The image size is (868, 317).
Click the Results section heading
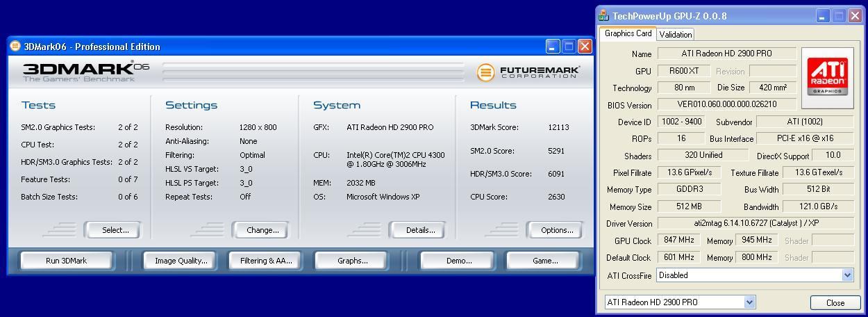tap(493, 105)
